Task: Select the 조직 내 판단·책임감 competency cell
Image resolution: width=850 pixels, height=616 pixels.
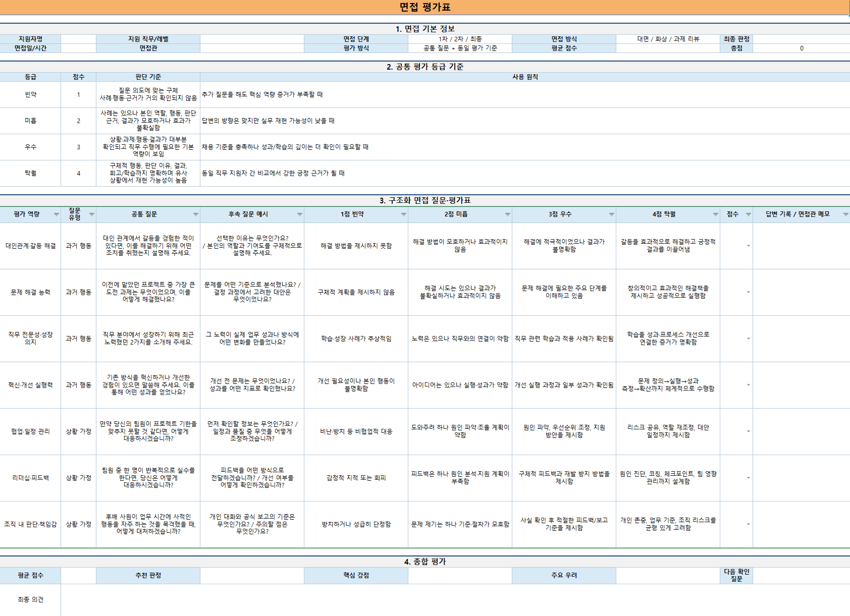Action: (x=30, y=525)
